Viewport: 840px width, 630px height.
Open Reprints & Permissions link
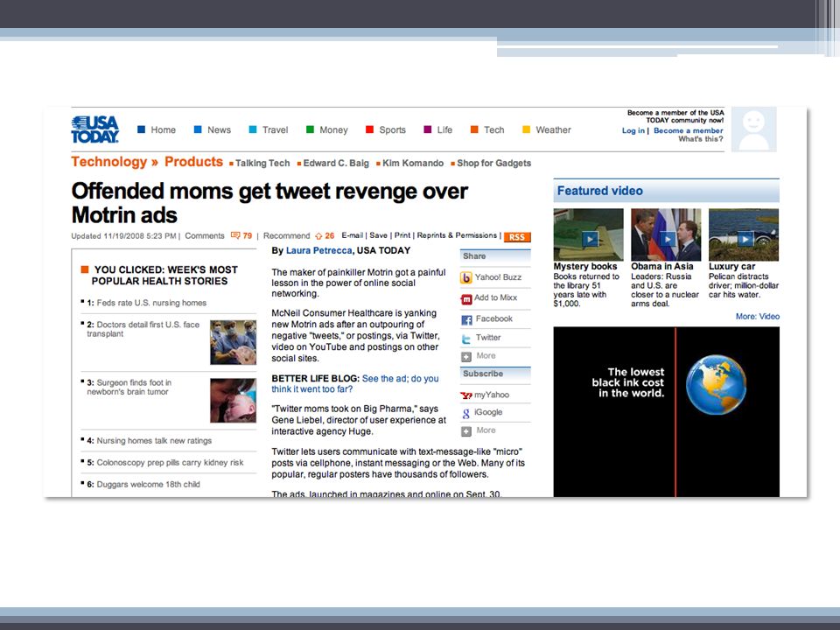457,235
